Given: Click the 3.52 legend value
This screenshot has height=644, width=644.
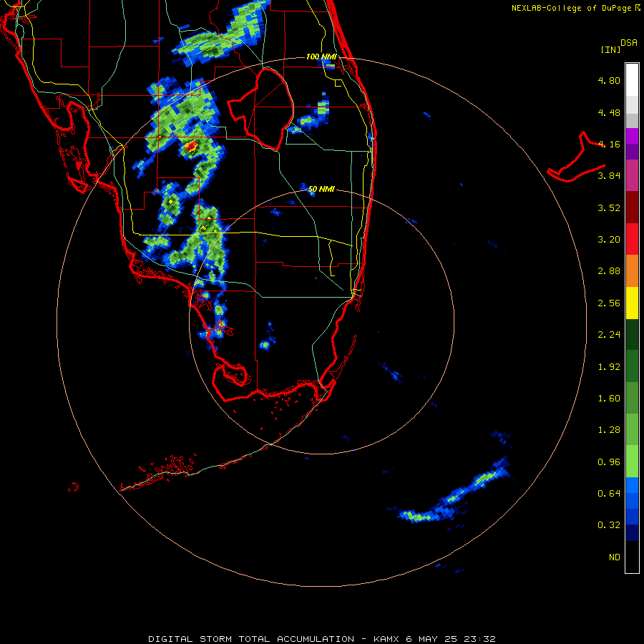Looking at the screenshot, I should (609, 208).
